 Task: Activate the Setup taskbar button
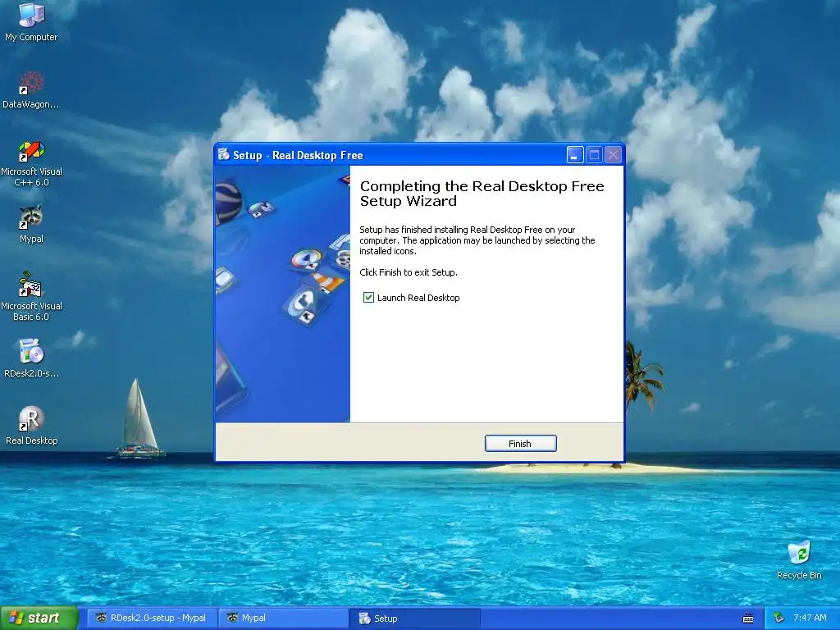(x=414, y=618)
